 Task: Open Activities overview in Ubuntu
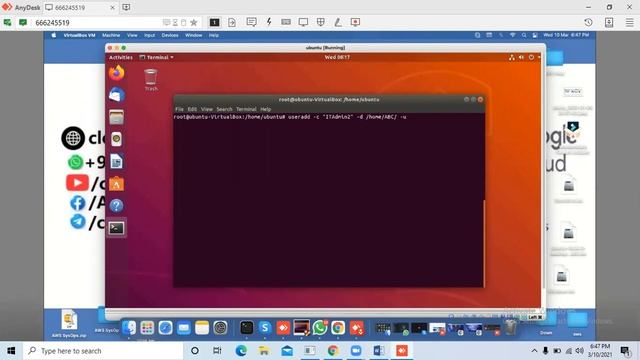click(121, 58)
